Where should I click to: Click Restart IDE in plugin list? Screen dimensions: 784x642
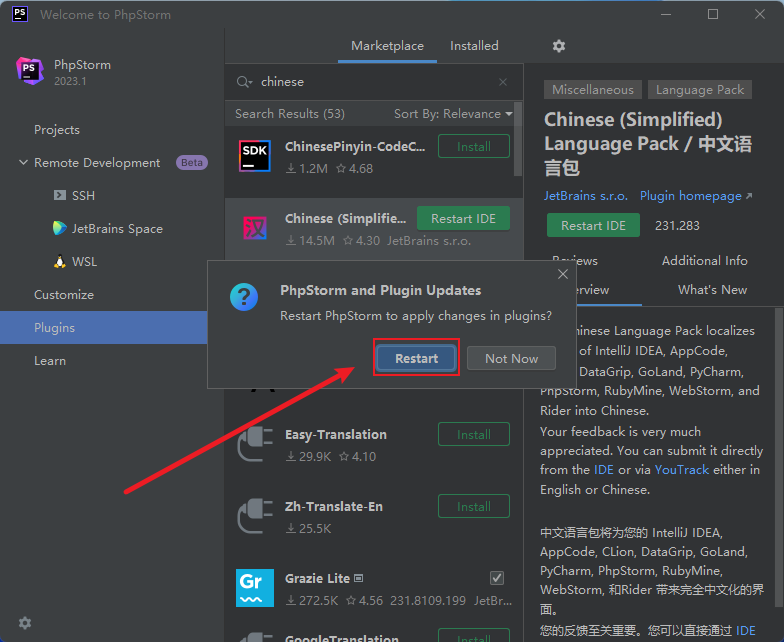coord(463,218)
